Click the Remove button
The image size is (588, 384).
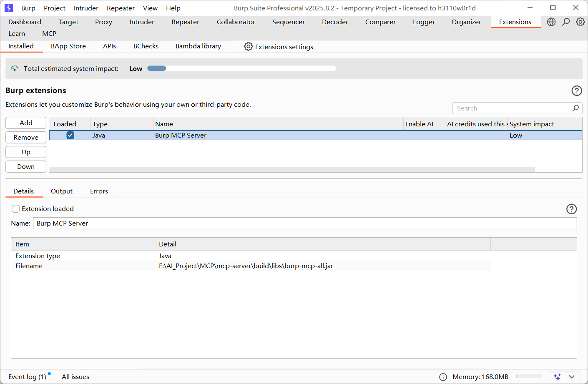pos(26,138)
